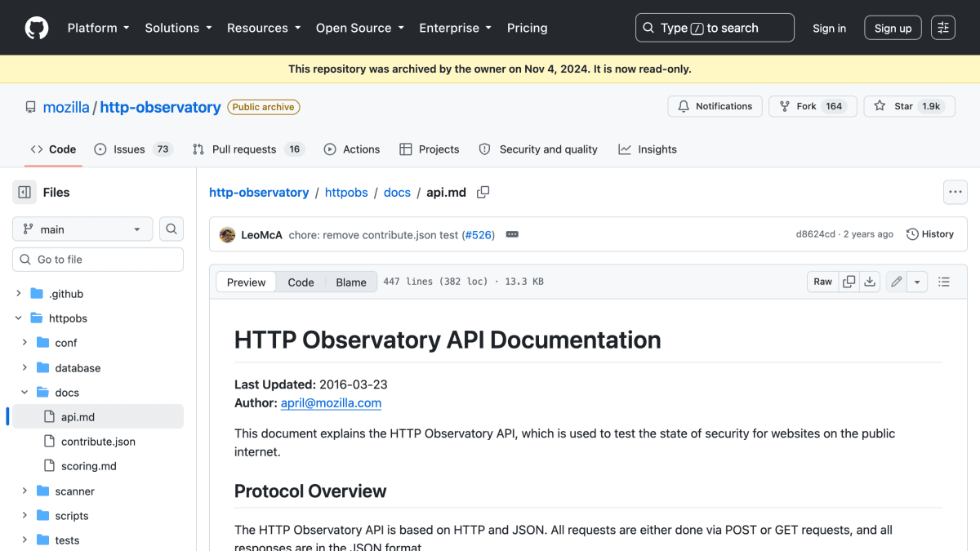This screenshot has width=980, height=551.
Task: Open the GitHub homepage logo
Action: 37,28
